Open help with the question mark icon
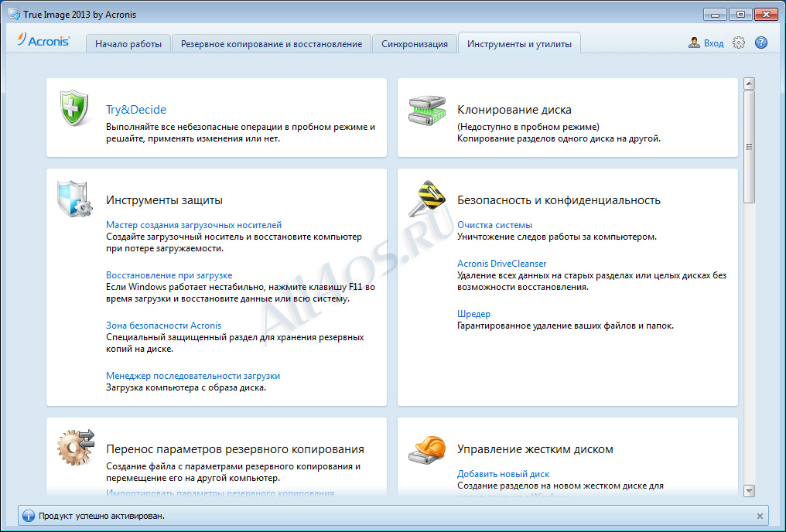Screen dimensions: 786x532 761,43
